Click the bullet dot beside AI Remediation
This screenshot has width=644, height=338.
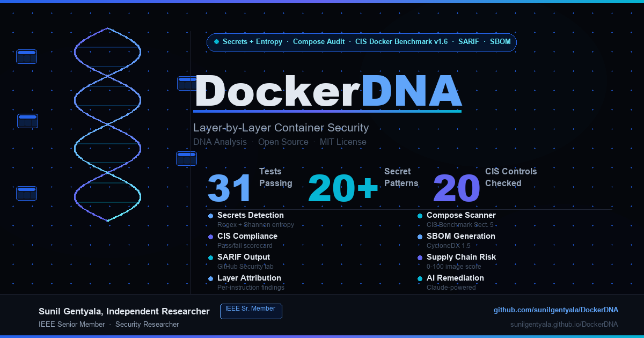click(420, 278)
